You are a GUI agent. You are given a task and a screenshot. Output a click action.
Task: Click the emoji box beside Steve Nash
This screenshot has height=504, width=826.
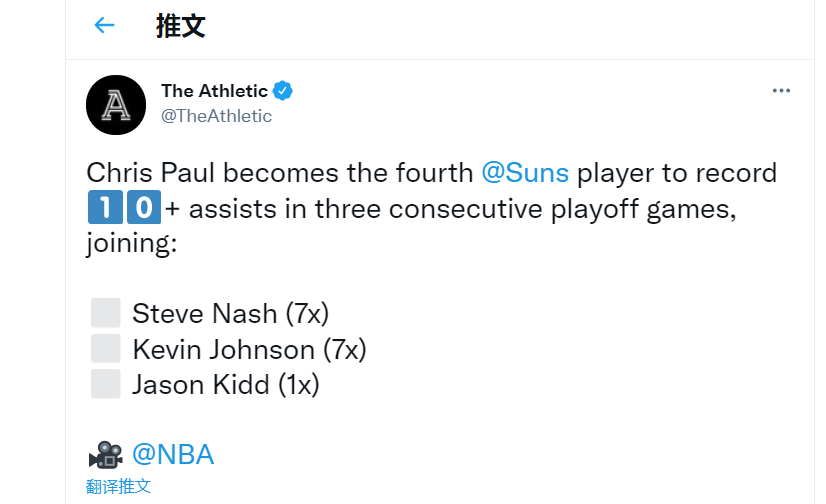pyautogui.click(x=106, y=313)
